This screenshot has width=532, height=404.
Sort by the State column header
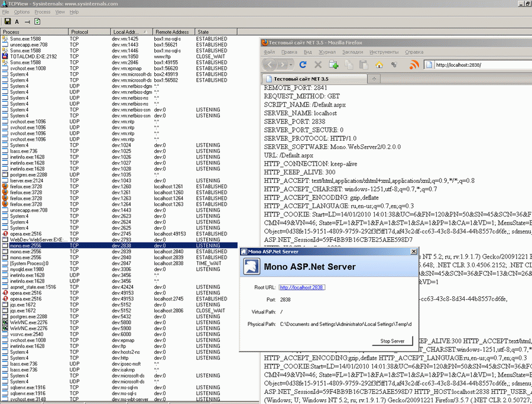216,32
